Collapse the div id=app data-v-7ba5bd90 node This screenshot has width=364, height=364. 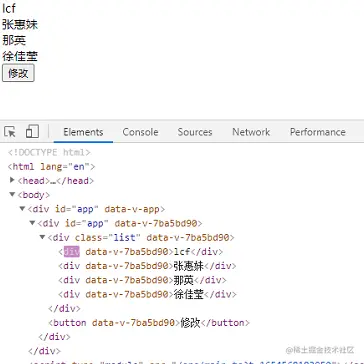(x=32, y=223)
